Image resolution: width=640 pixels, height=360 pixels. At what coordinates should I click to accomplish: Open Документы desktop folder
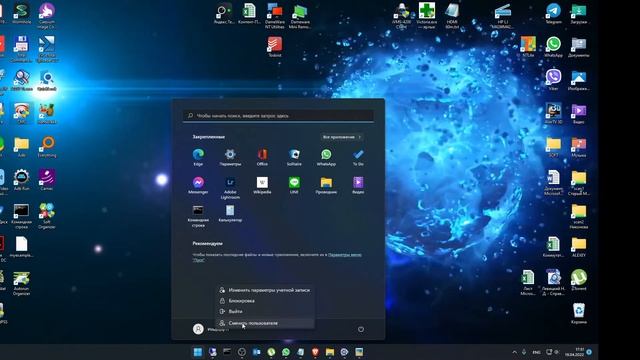pyautogui.click(x=579, y=47)
